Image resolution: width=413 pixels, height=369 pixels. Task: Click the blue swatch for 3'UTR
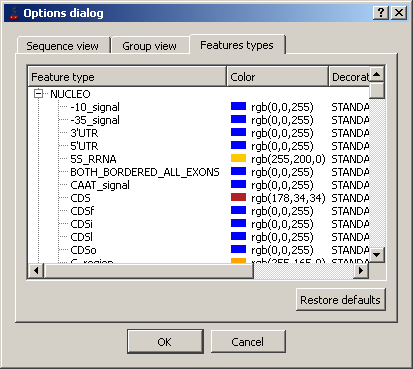[x=238, y=132]
